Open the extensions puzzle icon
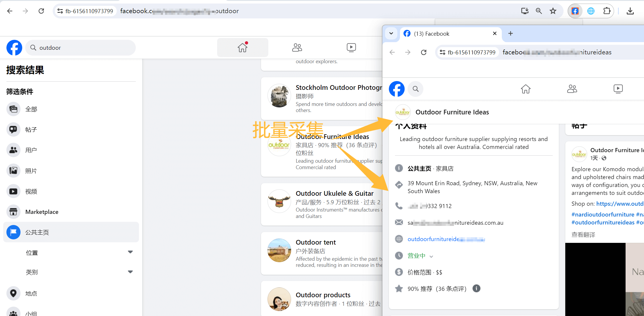The width and height of the screenshot is (644, 316). tap(607, 11)
